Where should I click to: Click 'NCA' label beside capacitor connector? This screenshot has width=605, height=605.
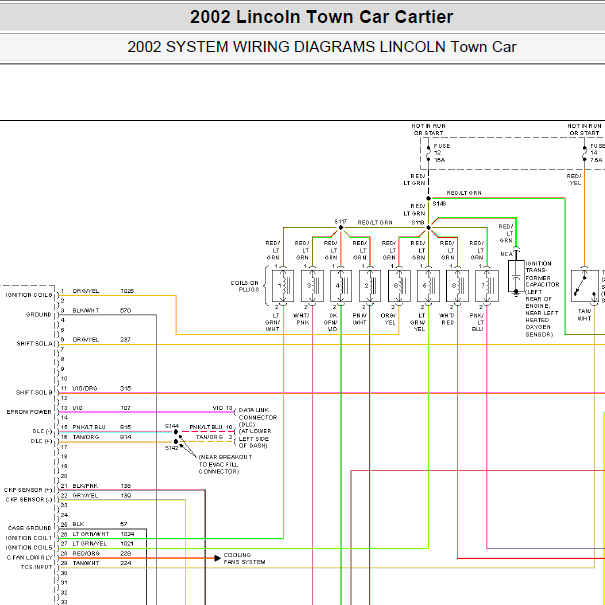coord(506,254)
